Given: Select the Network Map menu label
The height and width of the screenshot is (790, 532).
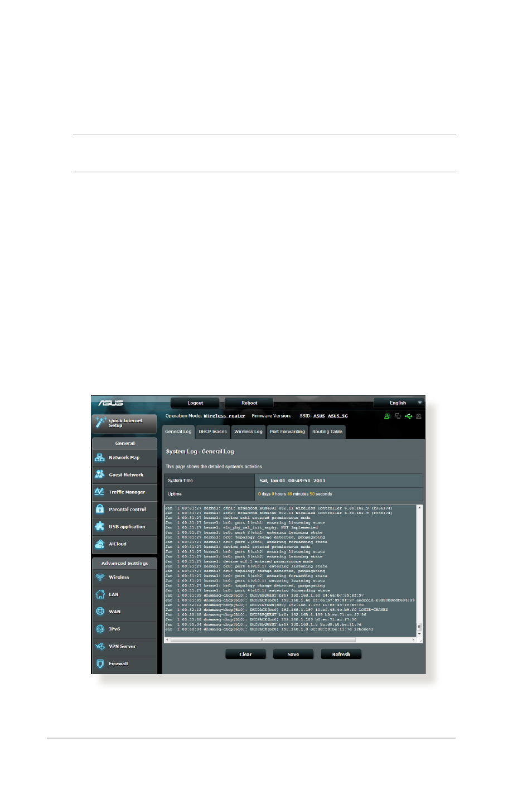Looking at the screenshot, I should pyautogui.click(x=124, y=458).
